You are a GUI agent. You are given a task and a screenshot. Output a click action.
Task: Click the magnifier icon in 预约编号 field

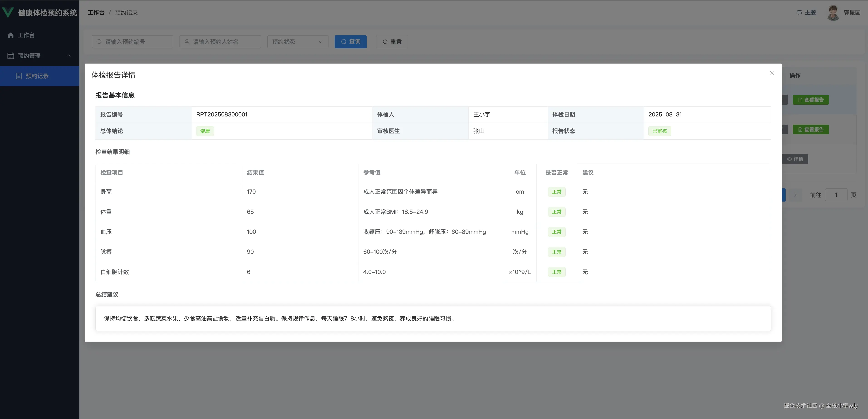pyautogui.click(x=99, y=42)
